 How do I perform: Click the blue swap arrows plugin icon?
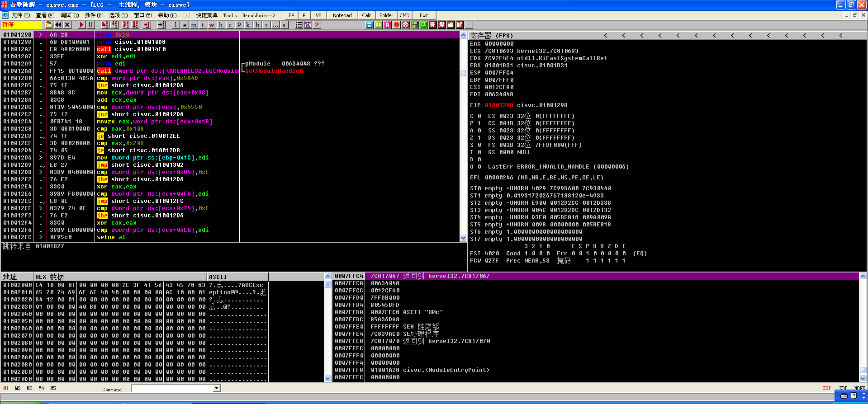(x=369, y=25)
